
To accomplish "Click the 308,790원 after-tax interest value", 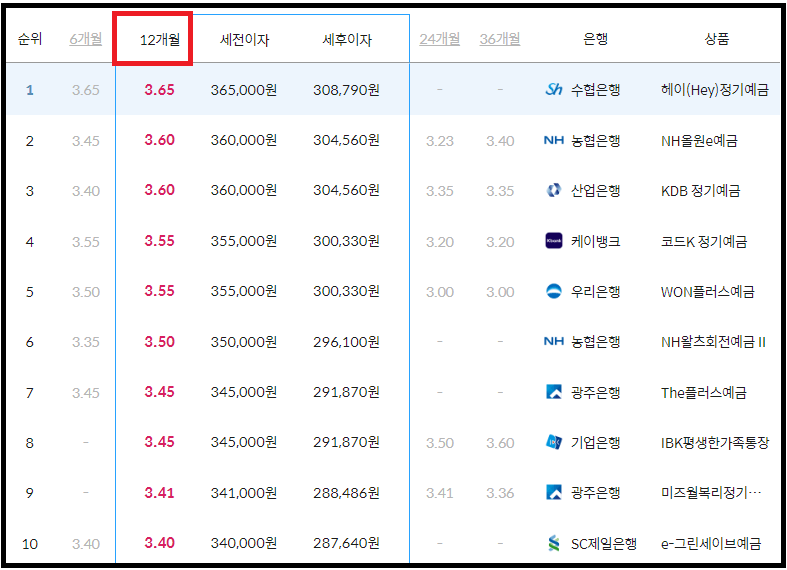I will click(x=346, y=90).
